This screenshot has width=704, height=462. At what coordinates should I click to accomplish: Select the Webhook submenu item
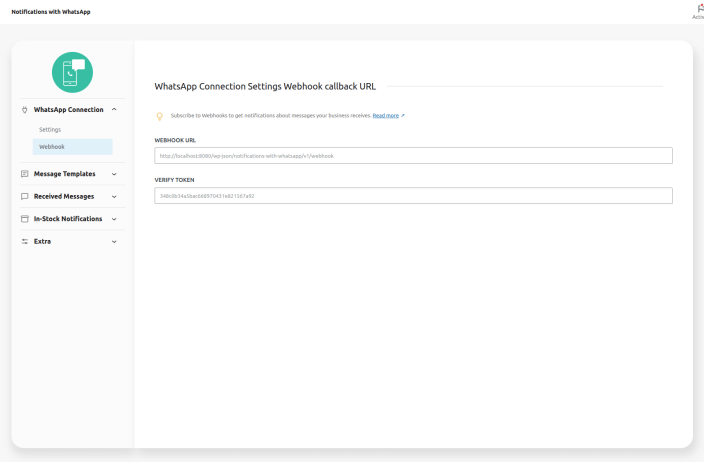pyautogui.click(x=52, y=147)
